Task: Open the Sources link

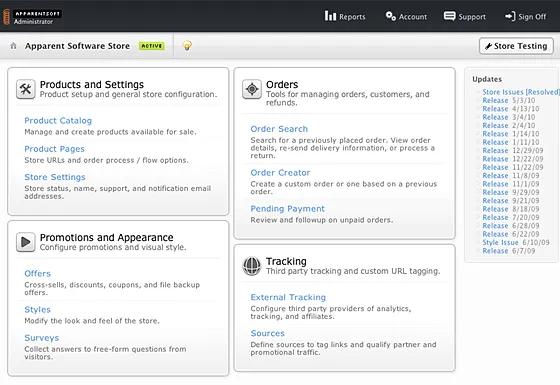Action: click(268, 334)
